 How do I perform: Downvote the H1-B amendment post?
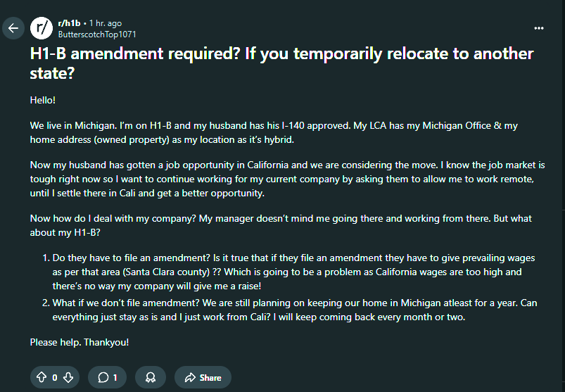[x=68, y=377]
